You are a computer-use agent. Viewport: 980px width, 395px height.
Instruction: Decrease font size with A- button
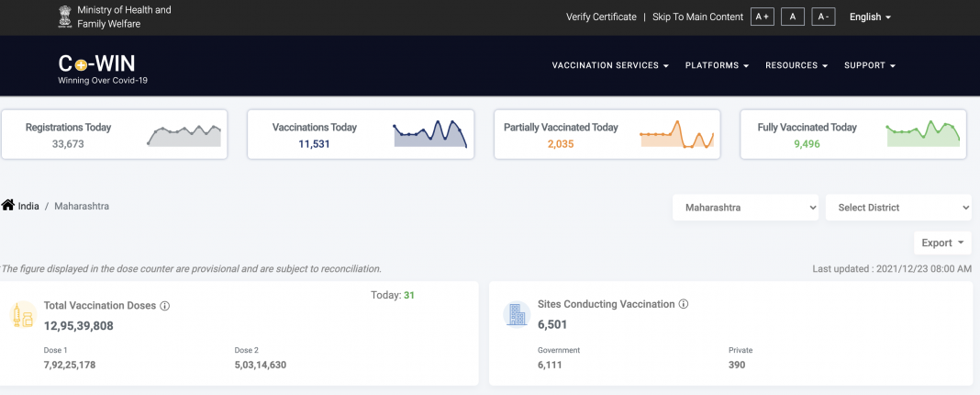click(x=823, y=17)
